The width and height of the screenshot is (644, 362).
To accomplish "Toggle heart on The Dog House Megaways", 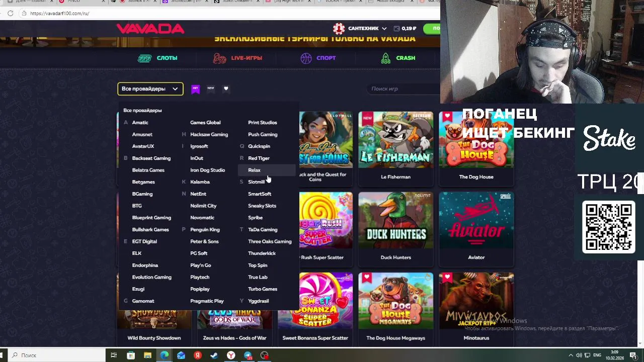I will click(367, 277).
